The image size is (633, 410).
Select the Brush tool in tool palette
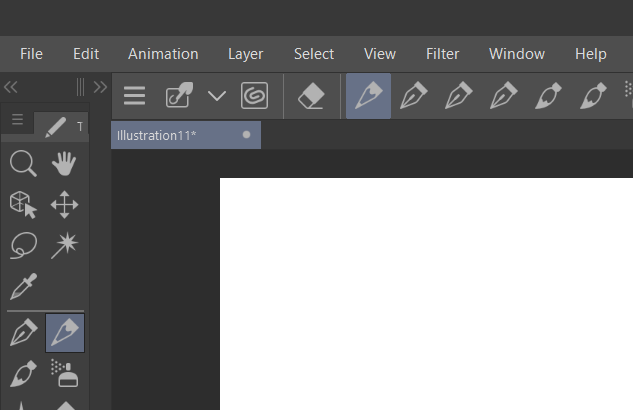[x=23, y=374]
